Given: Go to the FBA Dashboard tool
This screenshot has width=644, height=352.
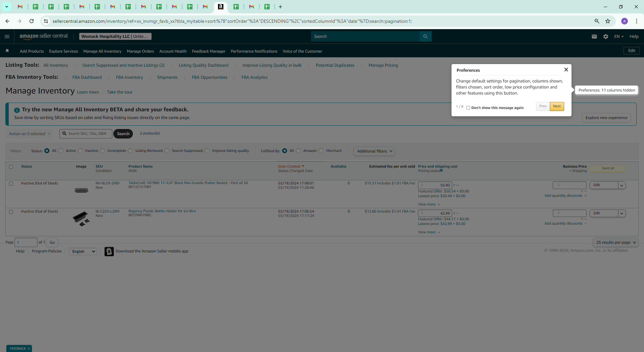Looking at the screenshot, I should [87, 77].
